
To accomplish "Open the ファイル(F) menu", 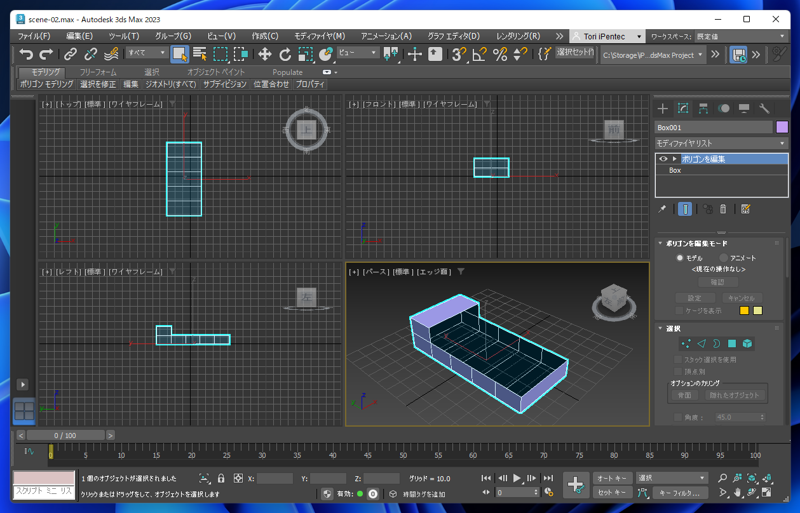I will pyautogui.click(x=34, y=36).
